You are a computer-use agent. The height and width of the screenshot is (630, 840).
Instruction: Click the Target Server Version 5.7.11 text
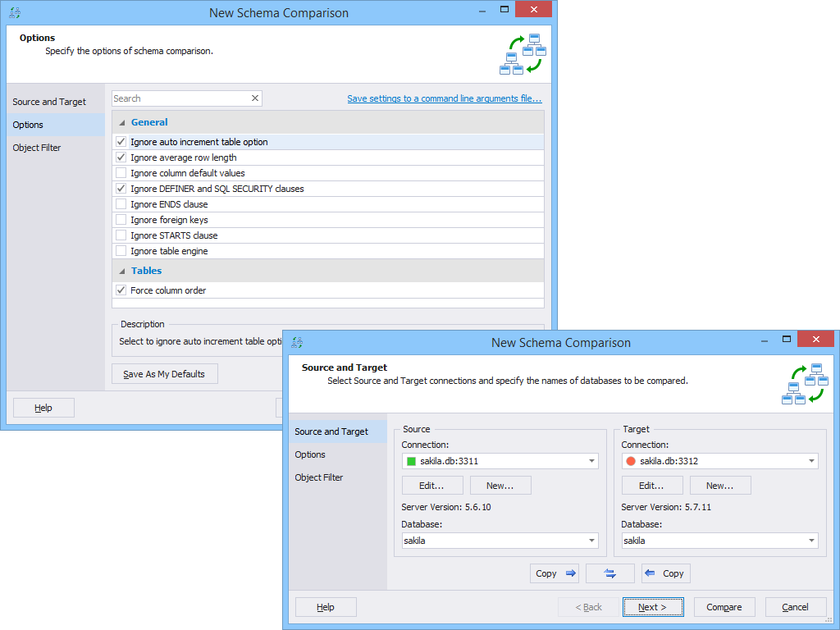[666, 507]
